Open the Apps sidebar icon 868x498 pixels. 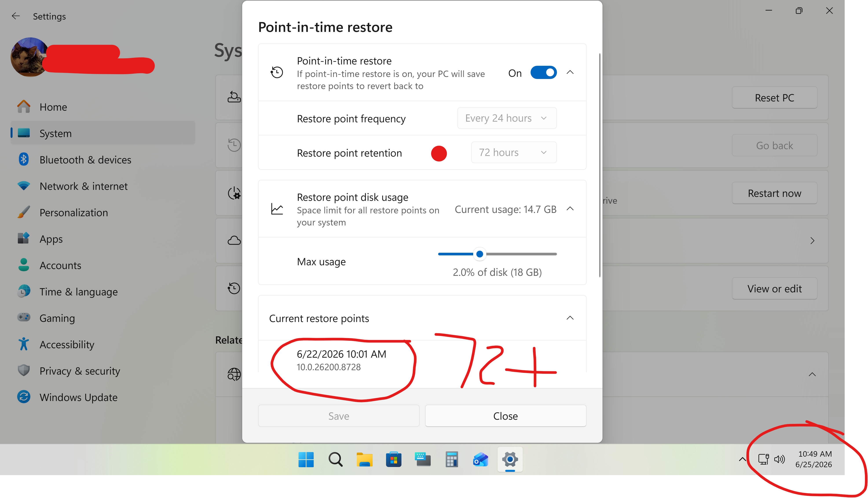24,238
